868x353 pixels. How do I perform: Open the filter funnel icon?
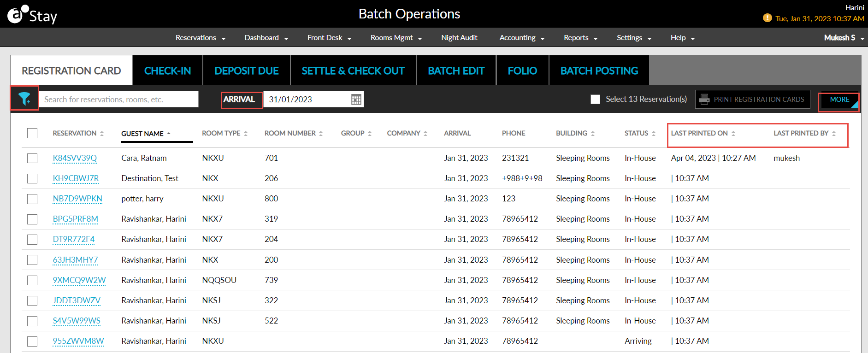[24, 98]
